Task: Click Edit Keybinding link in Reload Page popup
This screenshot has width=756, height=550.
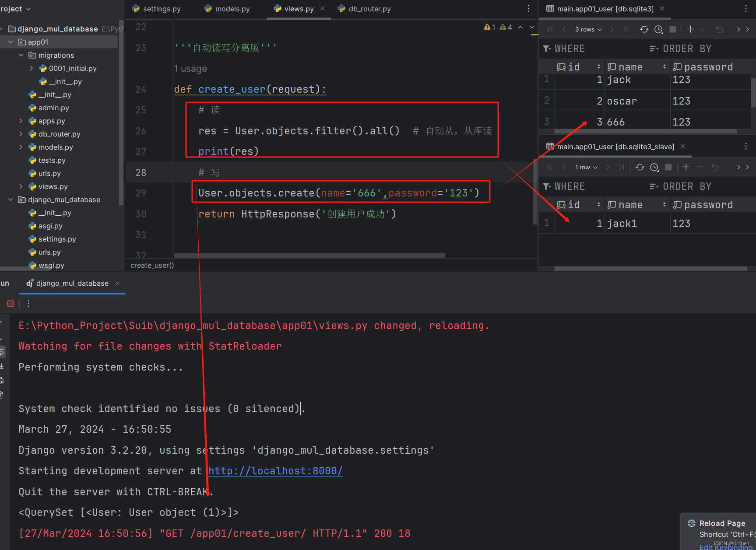Action: point(726,547)
